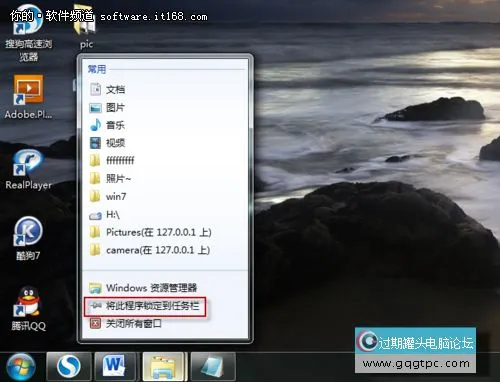Viewport: 500px width, 382px height.
Task: Click the music note icon beside 音乐
Action: [95, 125]
